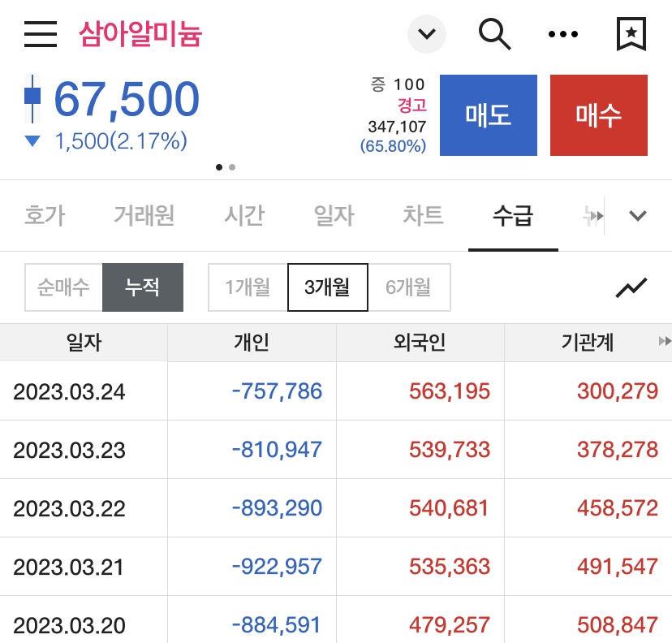Tap individual value -884,591
Screen dimensions: 672x643
tap(277, 624)
